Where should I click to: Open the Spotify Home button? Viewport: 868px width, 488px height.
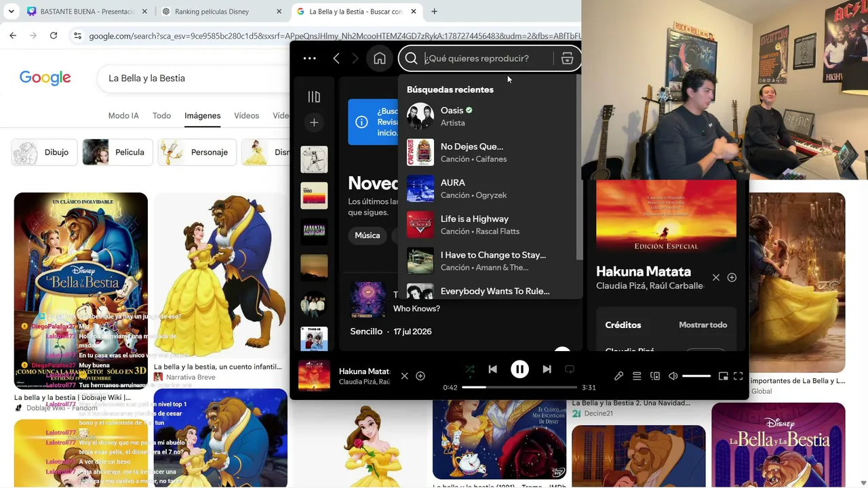pyautogui.click(x=380, y=58)
